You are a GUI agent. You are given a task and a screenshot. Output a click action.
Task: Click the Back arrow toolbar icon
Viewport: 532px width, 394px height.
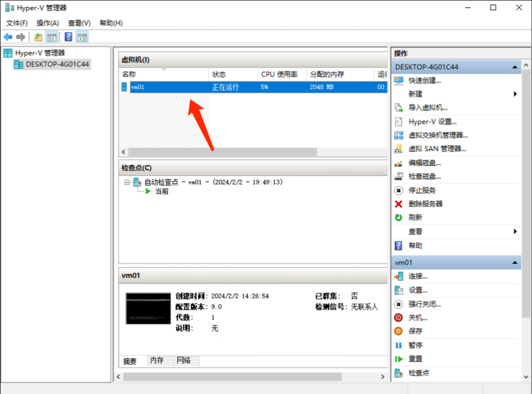point(8,37)
